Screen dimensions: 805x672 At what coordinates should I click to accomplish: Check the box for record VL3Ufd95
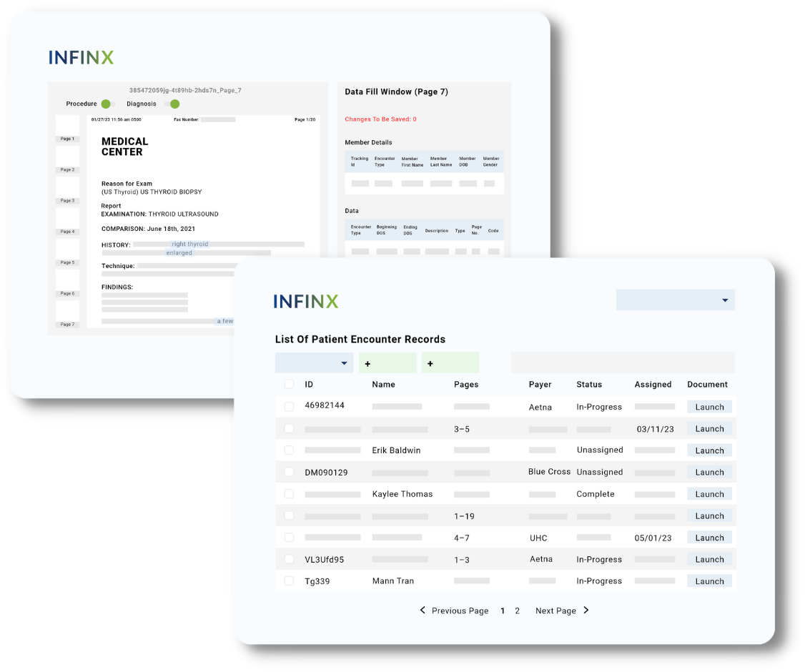point(289,559)
